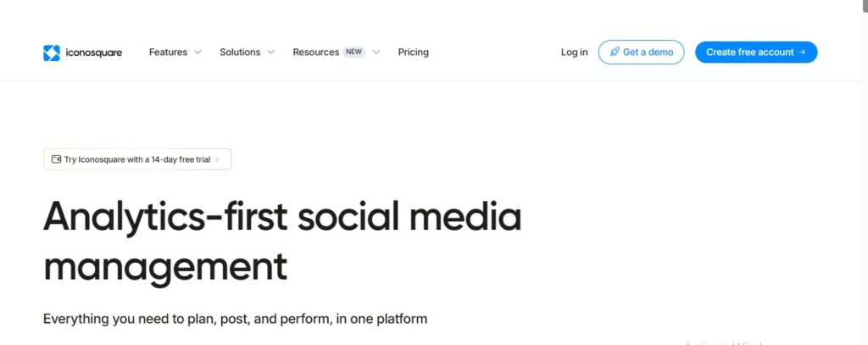
Task: Click the NEW badge beside Resources
Action: coord(354,53)
